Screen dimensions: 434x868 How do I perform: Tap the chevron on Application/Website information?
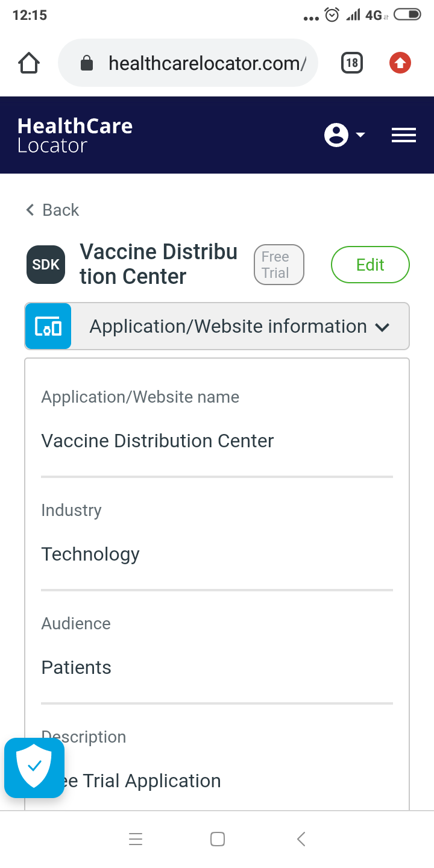point(382,327)
